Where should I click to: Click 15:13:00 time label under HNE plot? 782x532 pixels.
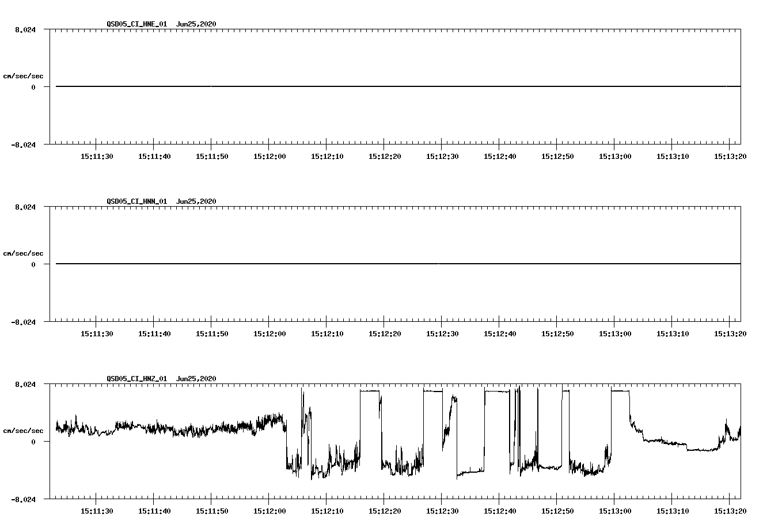tap(615, 157)
